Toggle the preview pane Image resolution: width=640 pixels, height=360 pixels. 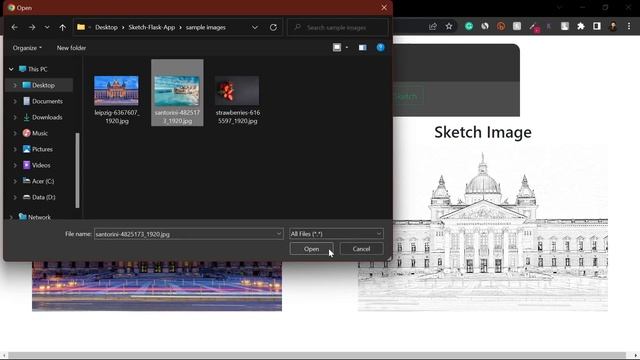coord(362,47)
